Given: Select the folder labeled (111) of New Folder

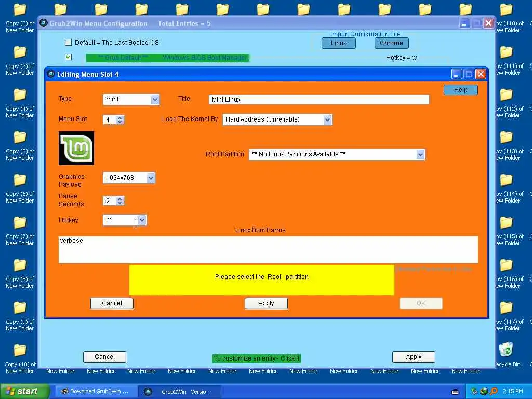Looking at the screenshot, I should pyautogui.click(x=510, y=61).
